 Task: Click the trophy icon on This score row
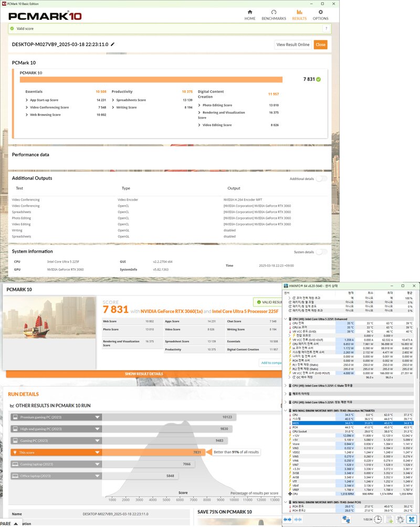tap(15, 452)
